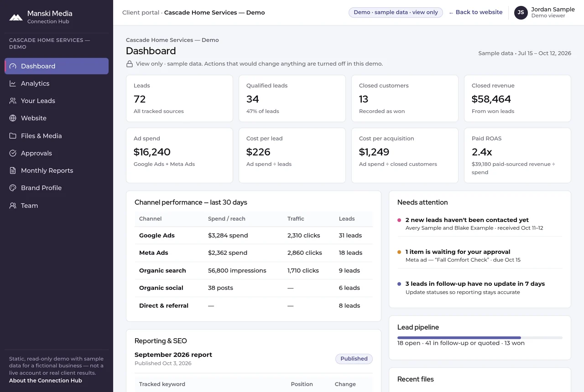Click the orange dot beside approval alert
This screenshot has height=392, width=584.
point(399,252)
